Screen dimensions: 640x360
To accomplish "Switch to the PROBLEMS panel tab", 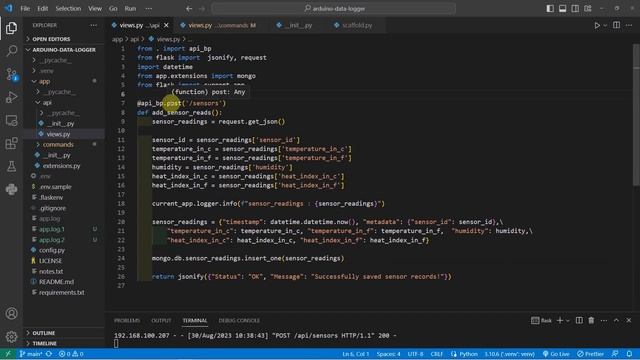I will pyautogui.click(x=127, y=320).
